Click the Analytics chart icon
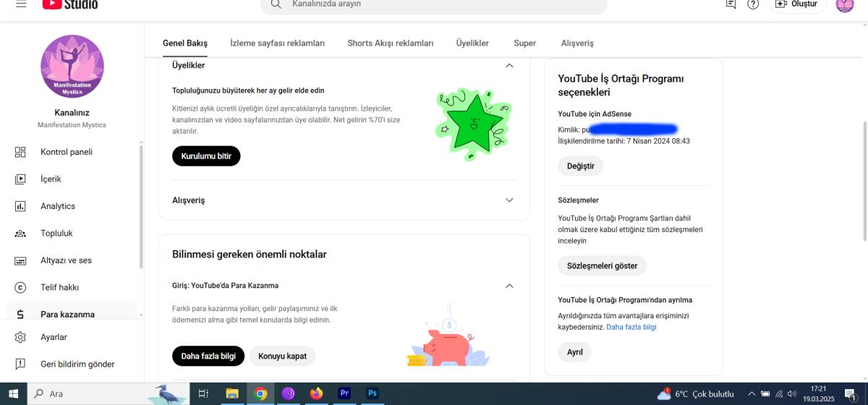The height and width of the screenshot is (405, 868). tap(20, 206)
